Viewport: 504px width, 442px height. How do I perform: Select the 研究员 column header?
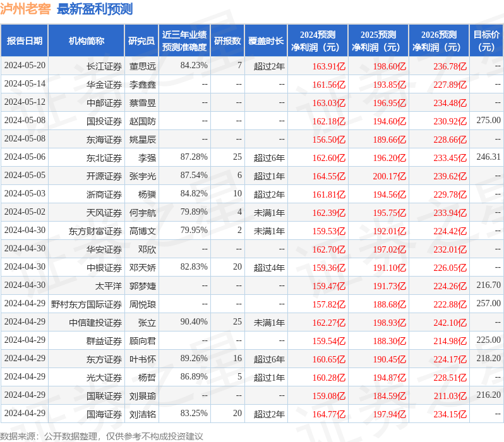(141, 41)
